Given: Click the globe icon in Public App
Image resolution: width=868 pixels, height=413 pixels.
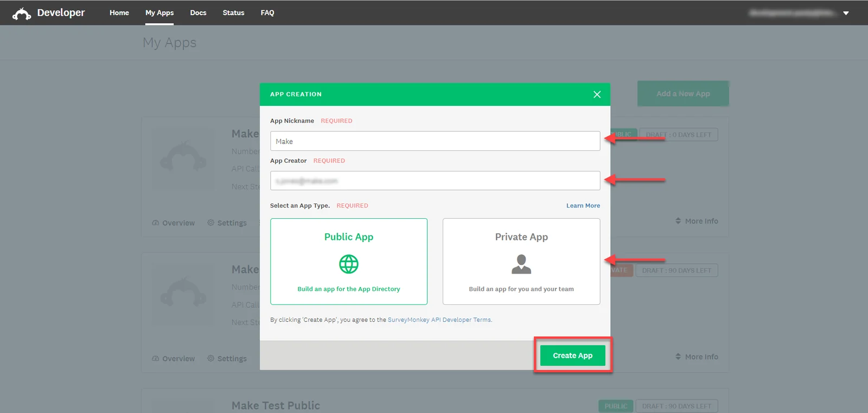Looking at the screenshot, I should [x=349, y=264].
